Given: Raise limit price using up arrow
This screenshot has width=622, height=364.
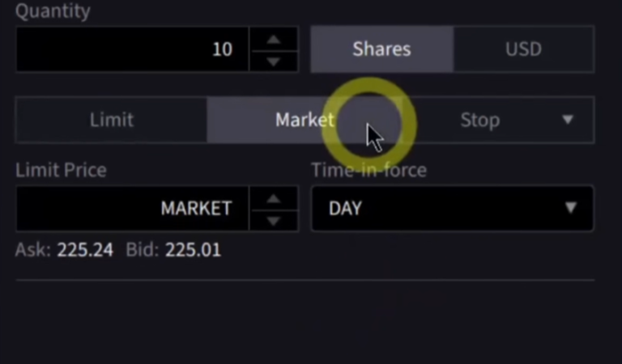Looking at the screenshot, I should pos(274,198).
